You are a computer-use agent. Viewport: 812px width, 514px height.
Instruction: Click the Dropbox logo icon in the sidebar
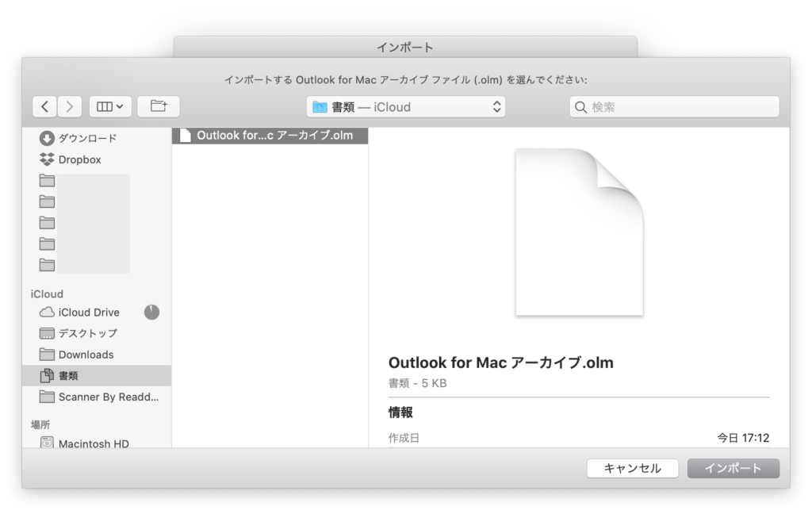point(47,159)
